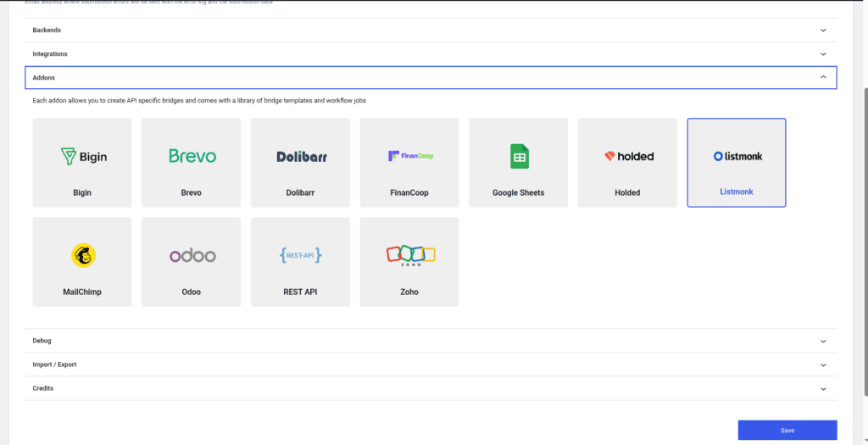The height and width of the screenshot is (445, 868).
Task: Select the Listmonk addon logo
Action: 737,157
